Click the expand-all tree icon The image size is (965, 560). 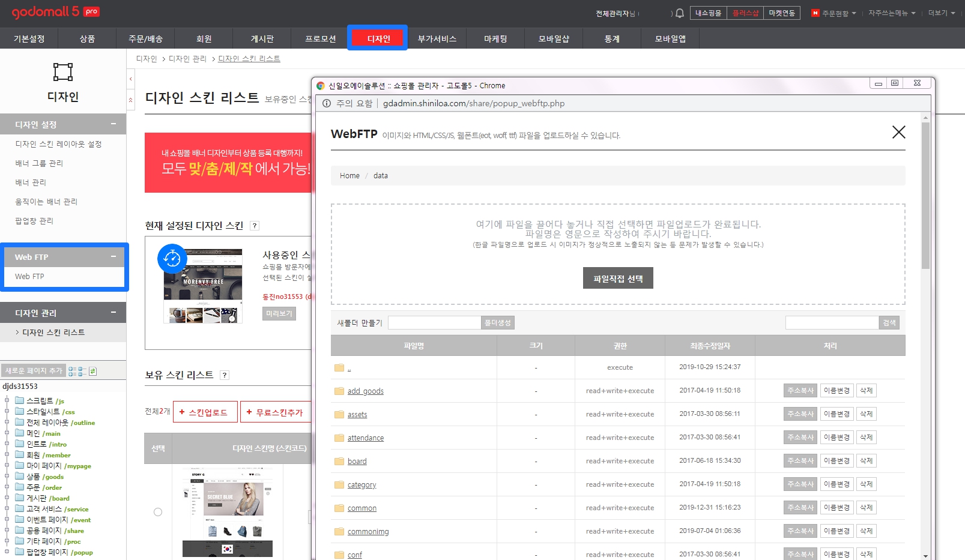coord(72,372)
